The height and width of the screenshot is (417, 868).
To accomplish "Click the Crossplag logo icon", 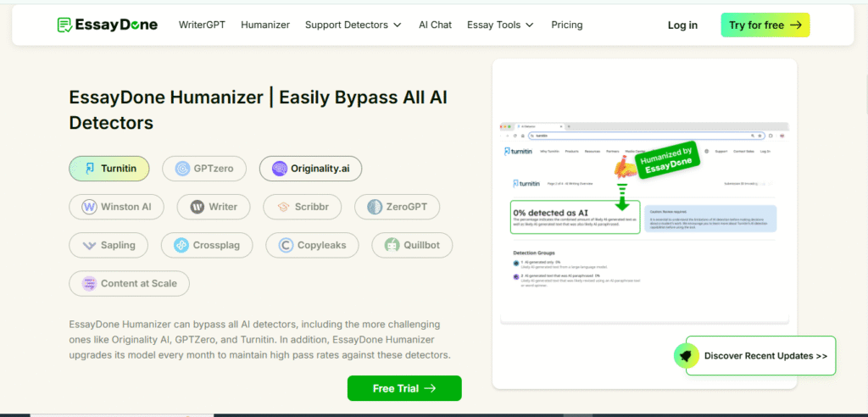I will coord(181,245).
